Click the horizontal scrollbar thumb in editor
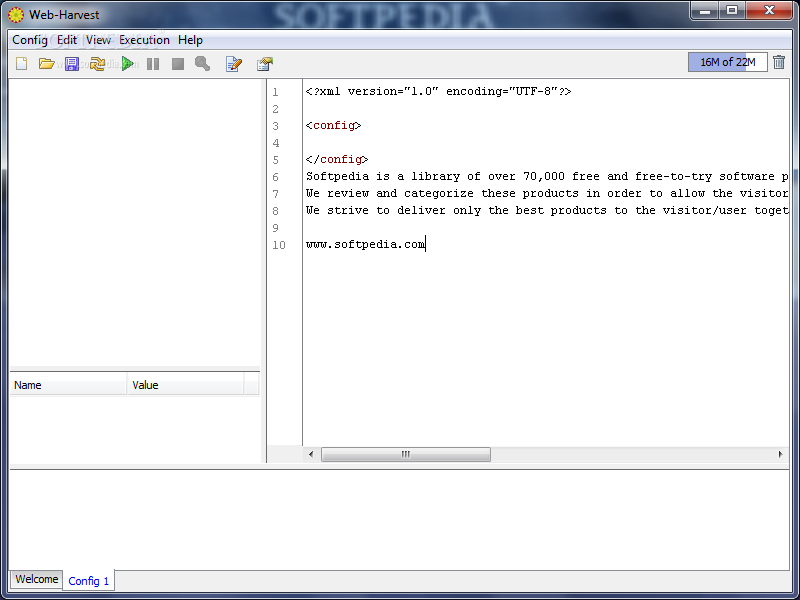This screenshot has width=800, height=600. (x=406, y=454)
